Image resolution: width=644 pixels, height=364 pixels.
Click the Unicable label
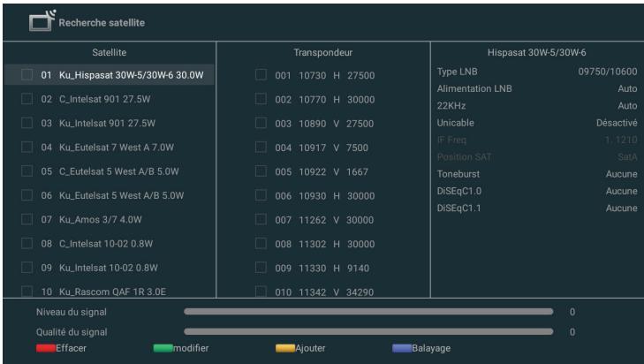pos(456,123)
